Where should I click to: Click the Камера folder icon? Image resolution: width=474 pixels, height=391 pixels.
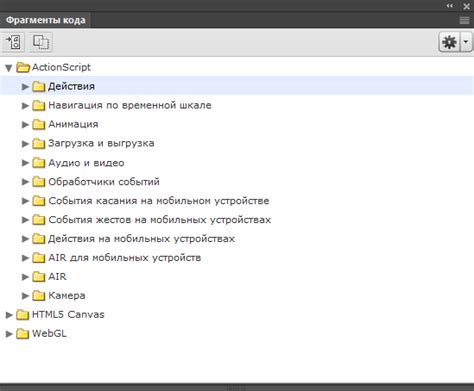[x=39, y=295]
